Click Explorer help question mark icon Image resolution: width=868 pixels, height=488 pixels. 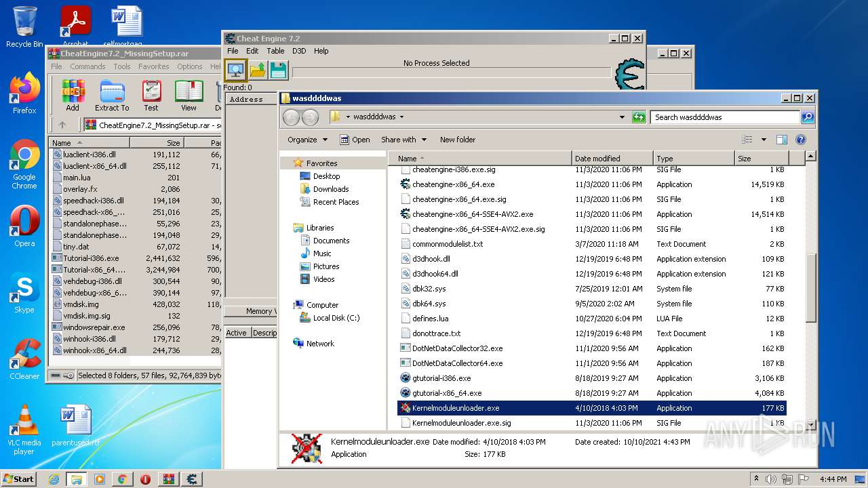(x=800, y=140)
